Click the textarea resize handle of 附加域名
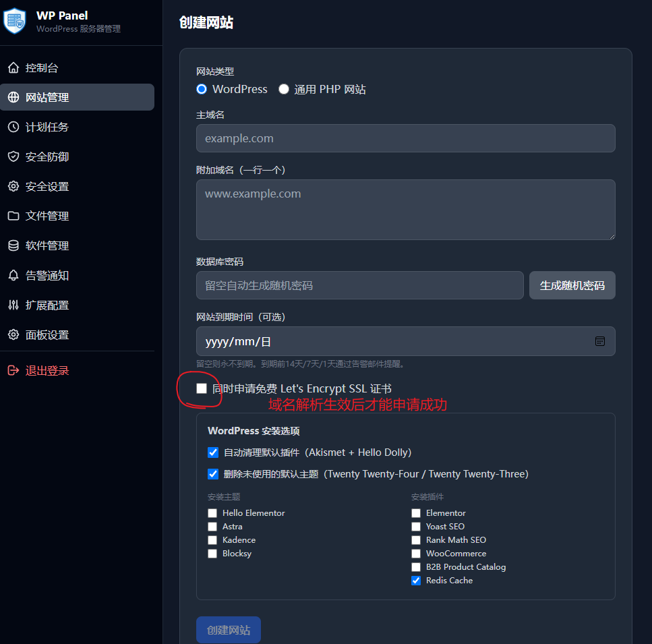652x644 pixels. point(612,237)
